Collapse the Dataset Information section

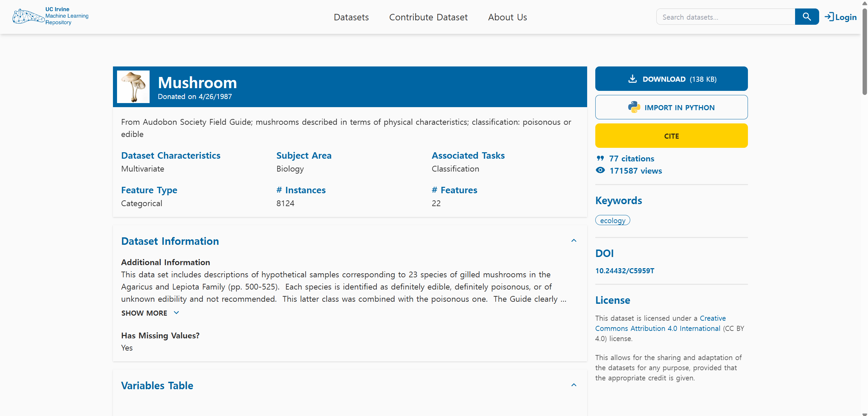pyautogui.click(x=574, y=241)
